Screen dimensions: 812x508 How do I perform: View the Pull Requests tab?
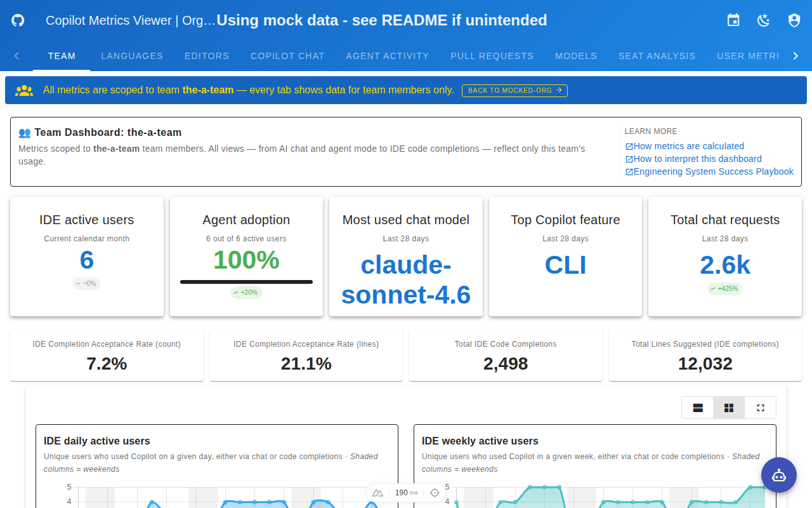point(492,56)
